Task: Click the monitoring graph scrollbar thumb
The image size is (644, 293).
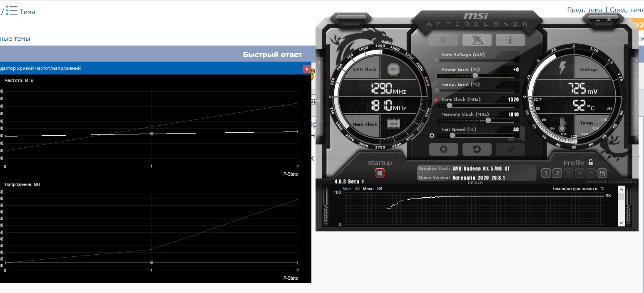Action: coord(621,196)
